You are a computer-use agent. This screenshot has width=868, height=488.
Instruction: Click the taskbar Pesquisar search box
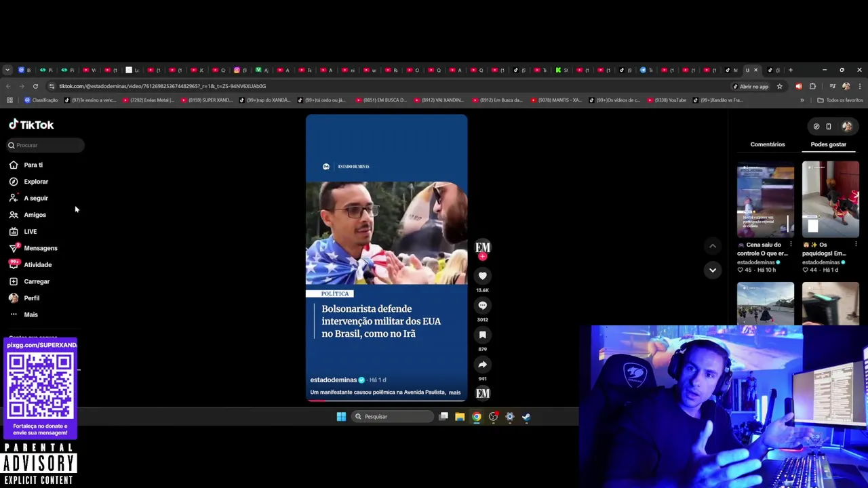pyautogui.click(x=392, y=417)
